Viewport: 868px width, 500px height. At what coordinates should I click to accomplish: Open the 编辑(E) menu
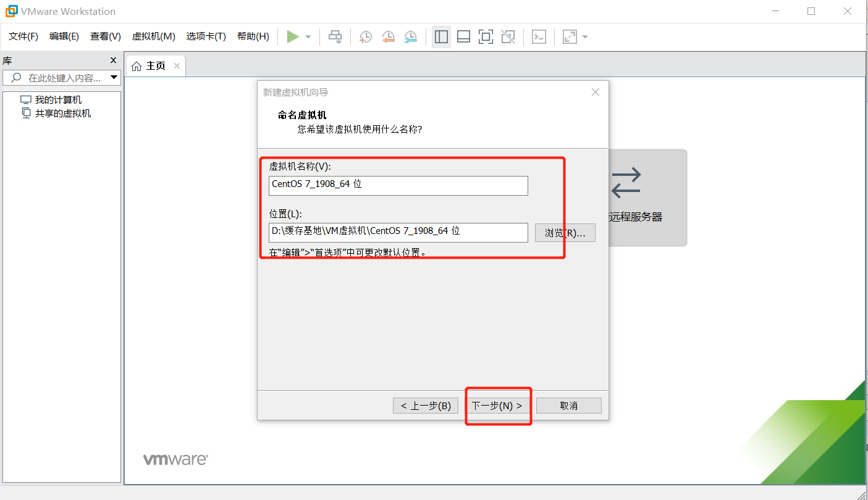(x=64, y=36)
